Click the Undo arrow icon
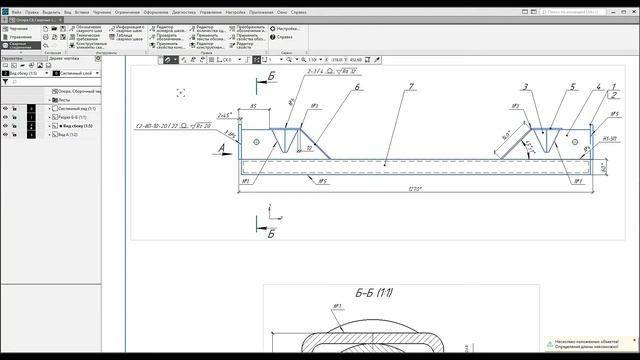Image resolution: width=640 pixels, height=360 pixels. [x=46, y=45]
